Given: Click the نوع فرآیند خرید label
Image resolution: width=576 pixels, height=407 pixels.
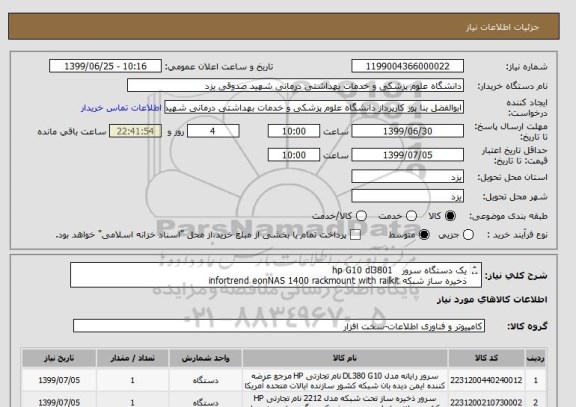Looking at the screenshot, I should (517, 235).
